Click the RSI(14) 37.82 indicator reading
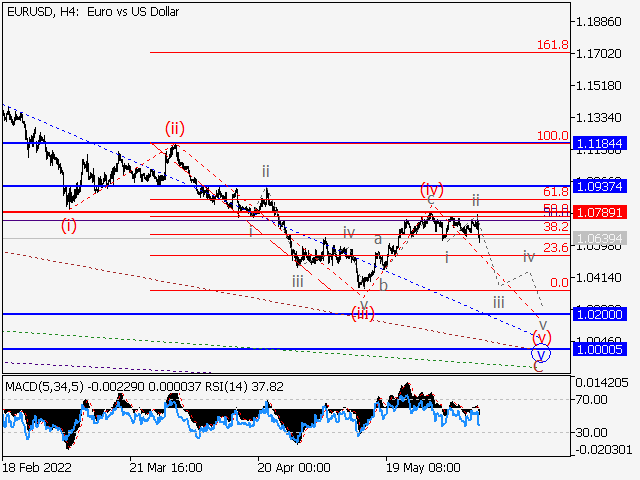Image resolution: width=640 pixels, height=480 pixels. (244, 387)
